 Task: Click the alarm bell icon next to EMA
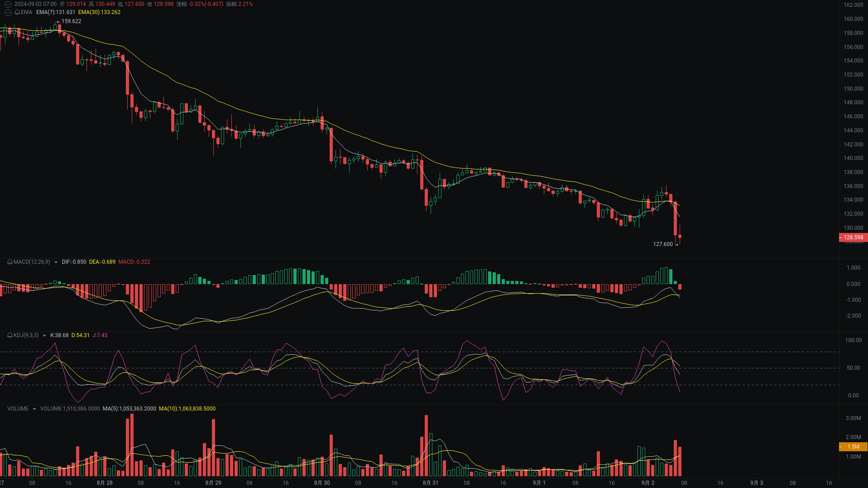tap(17, 12)
